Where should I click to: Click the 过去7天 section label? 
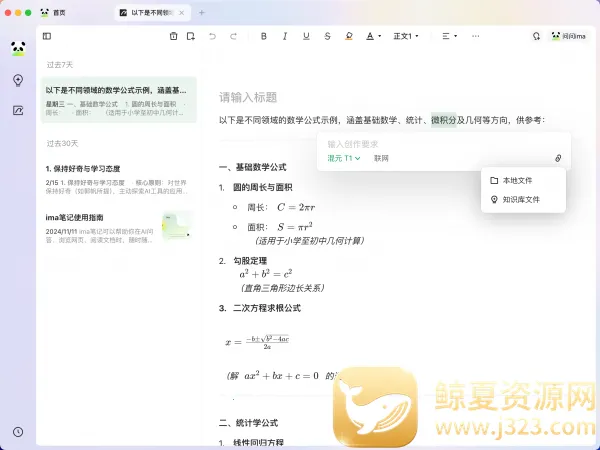pos(60,65)
